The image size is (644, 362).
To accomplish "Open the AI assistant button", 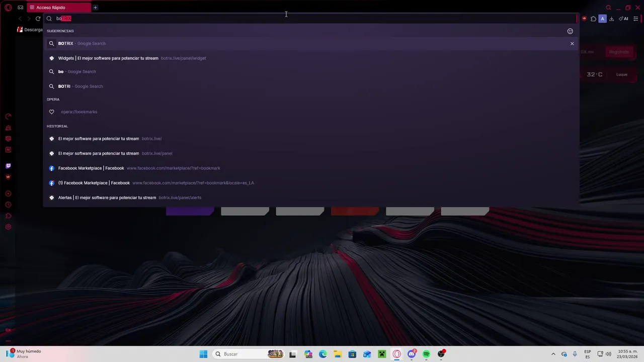I will click(624, 19).
